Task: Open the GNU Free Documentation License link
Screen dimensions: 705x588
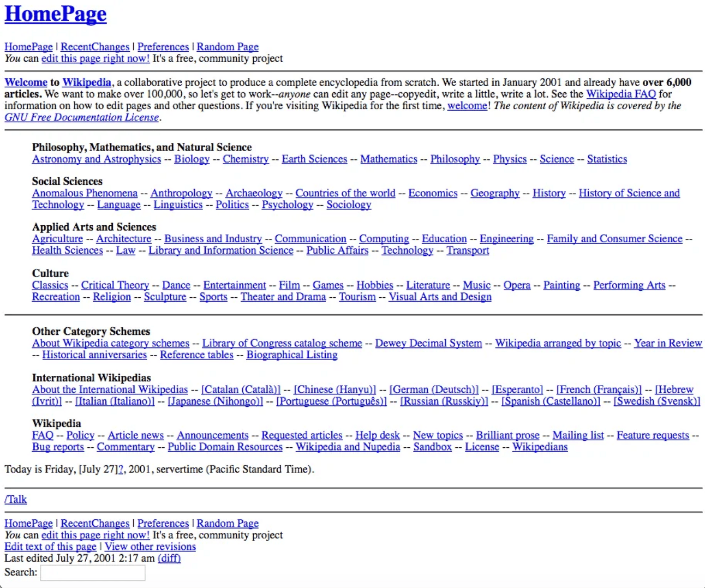Action: (x=82, y=117)
